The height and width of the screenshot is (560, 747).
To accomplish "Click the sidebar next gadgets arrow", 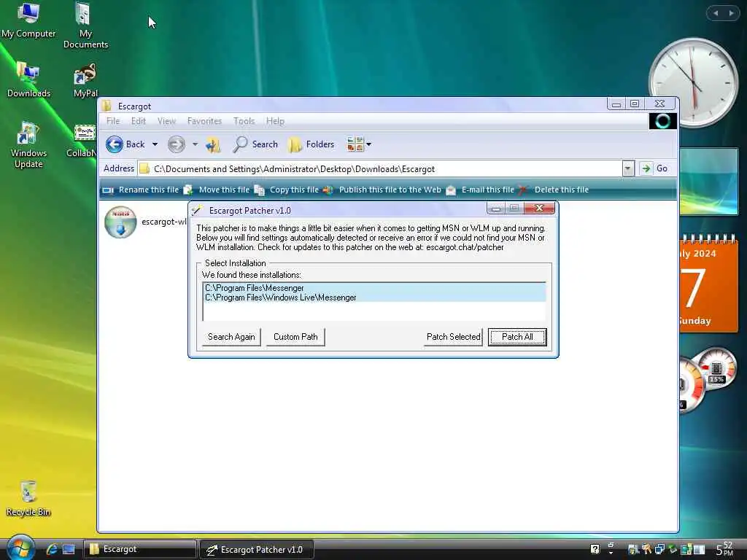I will pyautogui.click(x=731, y=13).
